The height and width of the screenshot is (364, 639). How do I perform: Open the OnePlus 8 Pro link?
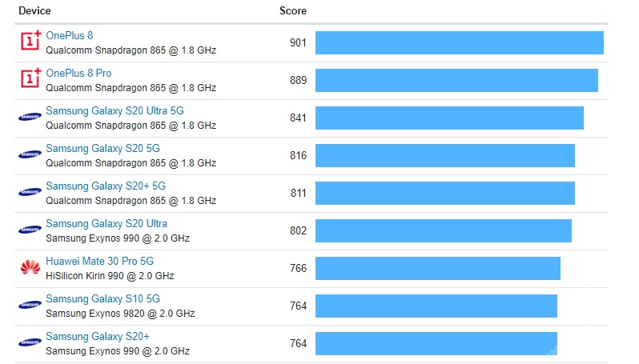(x=78, y=74)
